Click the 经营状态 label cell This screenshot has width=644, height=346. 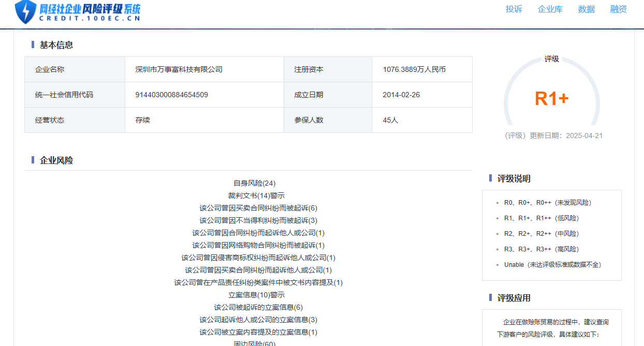pos(75,120)
